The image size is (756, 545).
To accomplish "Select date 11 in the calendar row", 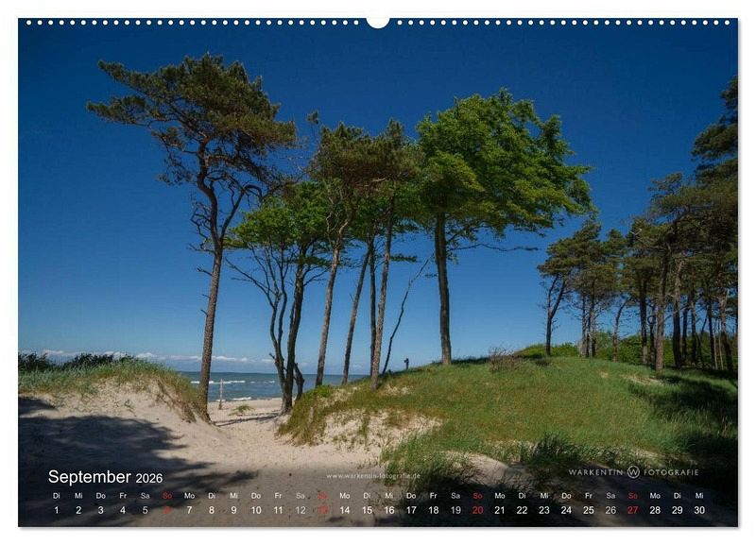I will click(278, 510).
